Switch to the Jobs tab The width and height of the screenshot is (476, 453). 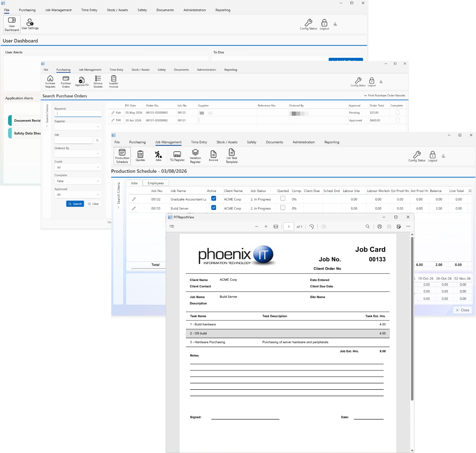tap(134, 183)
